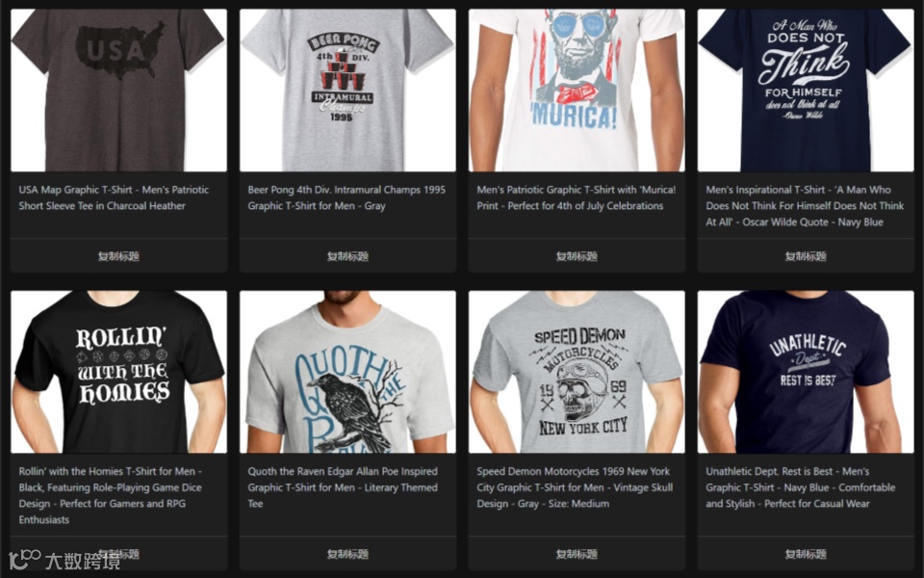Click the USA Map Graphic T-Shirt title text
The width and height of the screenshot is (924, 578).
coord(114,197)
